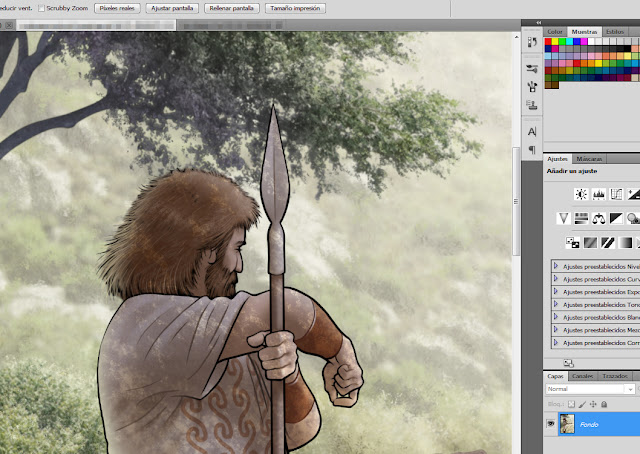Click the Tamaño impresión button
This screenshot has height=454, width=640.
295,8
